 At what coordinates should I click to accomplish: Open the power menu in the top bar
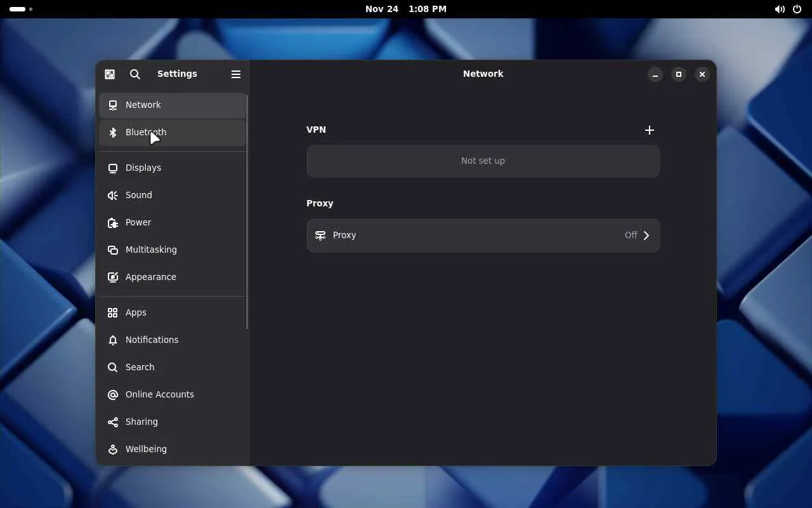click(x=797, y=9)
